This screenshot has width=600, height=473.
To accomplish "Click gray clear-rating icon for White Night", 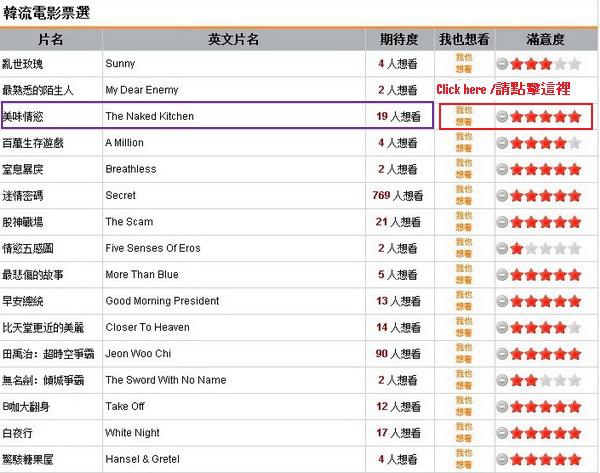I will (502, 433).
